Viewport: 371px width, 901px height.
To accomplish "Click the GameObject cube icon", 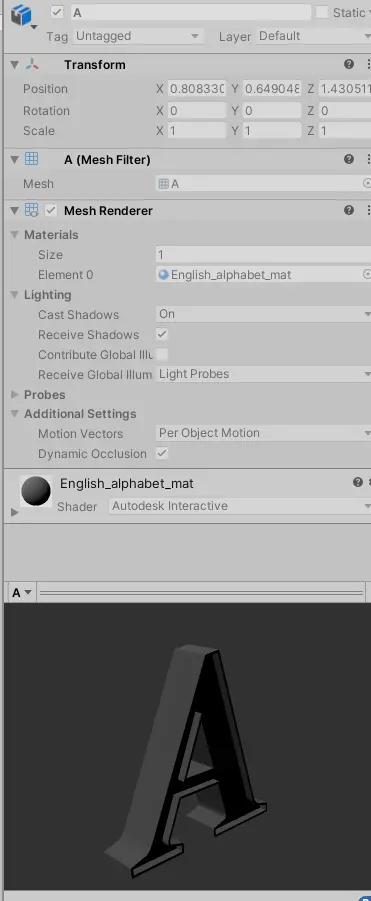I will [21, 15].
